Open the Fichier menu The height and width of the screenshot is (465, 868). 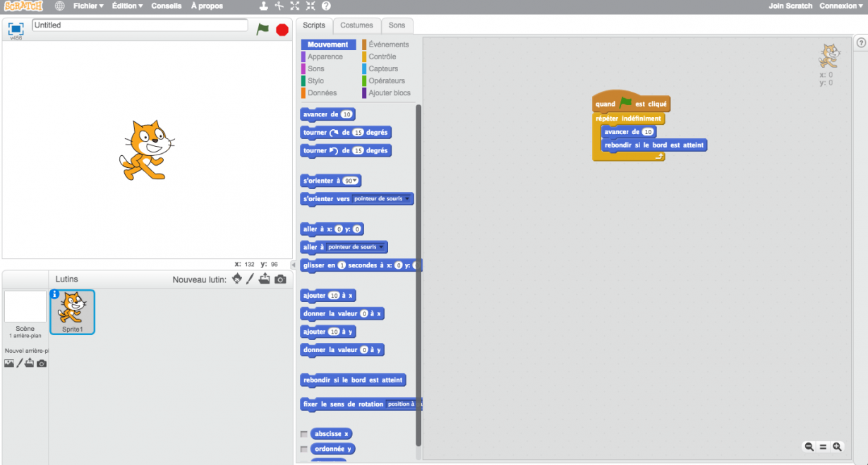coord(88,6)
